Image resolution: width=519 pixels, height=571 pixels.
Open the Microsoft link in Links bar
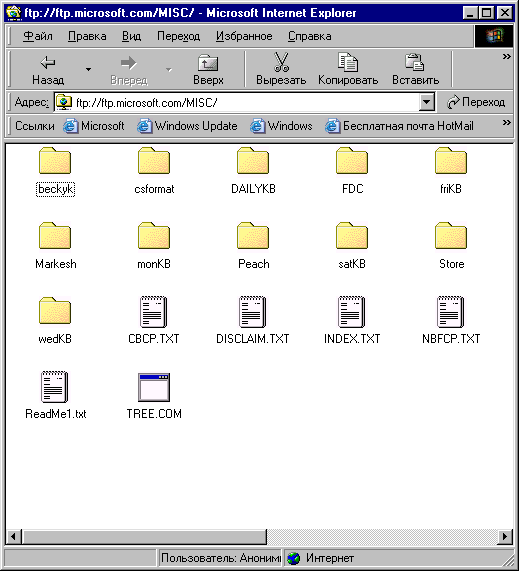[94, 126]
